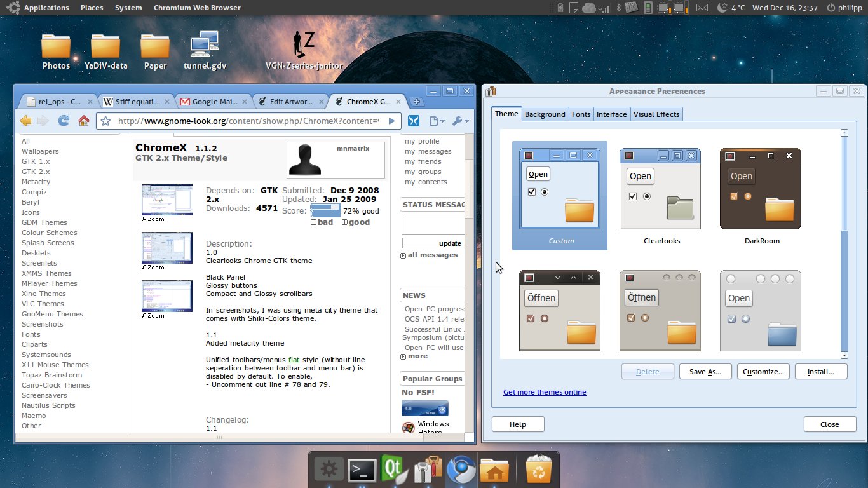Open Home folder from the dock
868x488 pixels.
pyautogui.click(x=493, y=471)
